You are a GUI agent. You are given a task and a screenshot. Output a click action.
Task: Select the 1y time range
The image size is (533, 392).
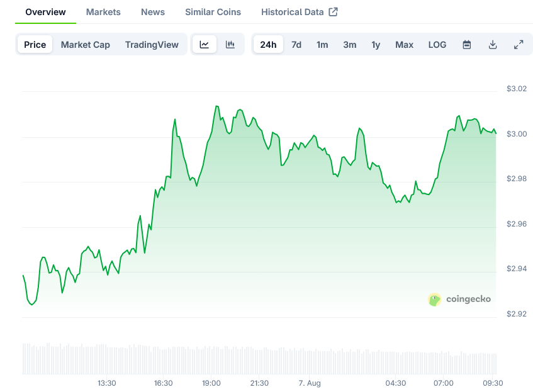(x=376, y=45)
